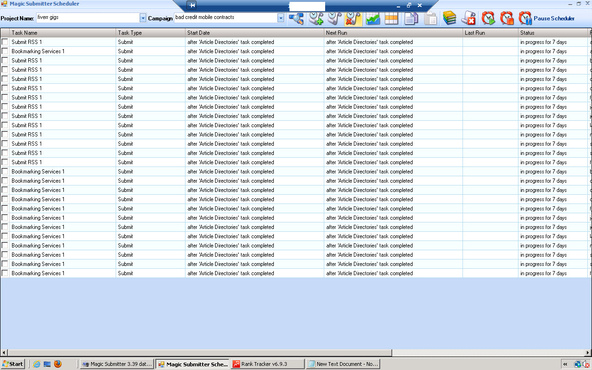Open the Project Name dropdown arrow

click(x=143, y=18)
